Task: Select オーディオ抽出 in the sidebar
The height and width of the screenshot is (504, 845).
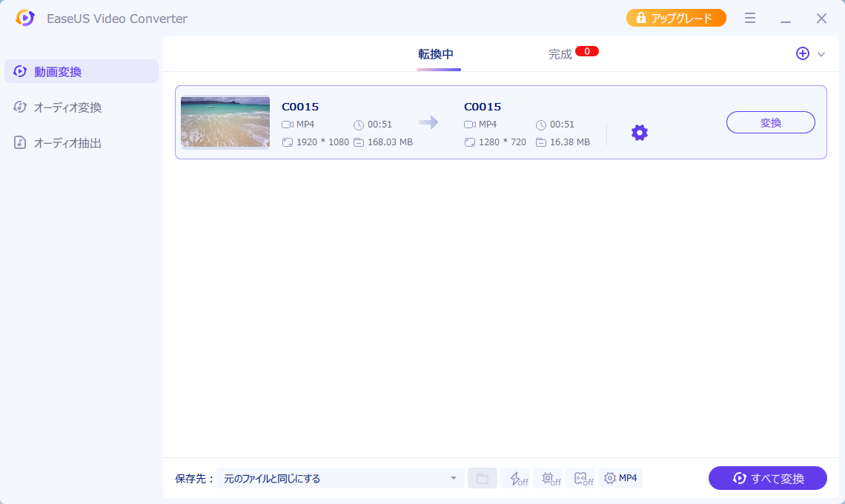Action: pos(67,143)
